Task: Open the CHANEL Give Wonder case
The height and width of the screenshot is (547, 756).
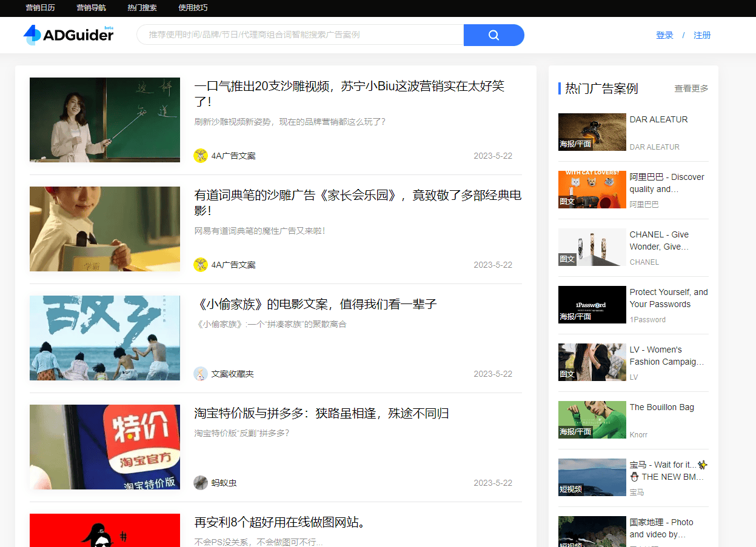Action: (659, 240)
